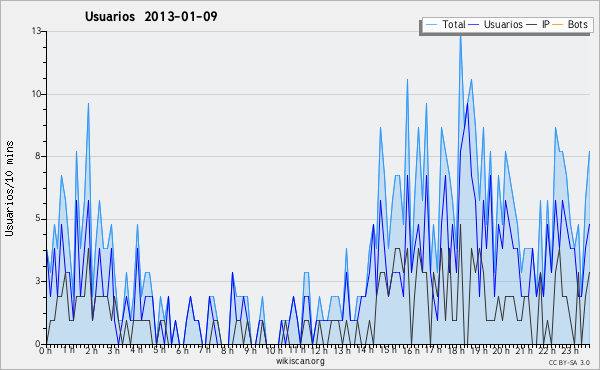Click the '1 h' x-axis label

[68, 350]
